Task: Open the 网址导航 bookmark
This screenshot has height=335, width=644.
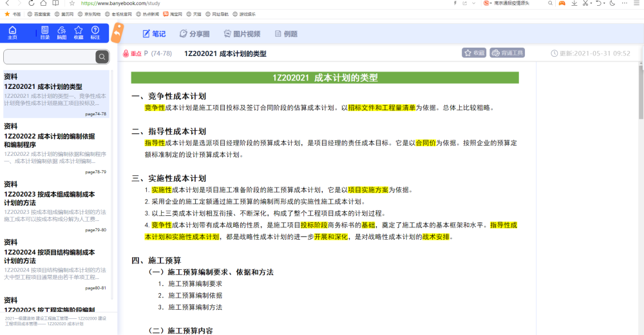Action: (217, 14)
